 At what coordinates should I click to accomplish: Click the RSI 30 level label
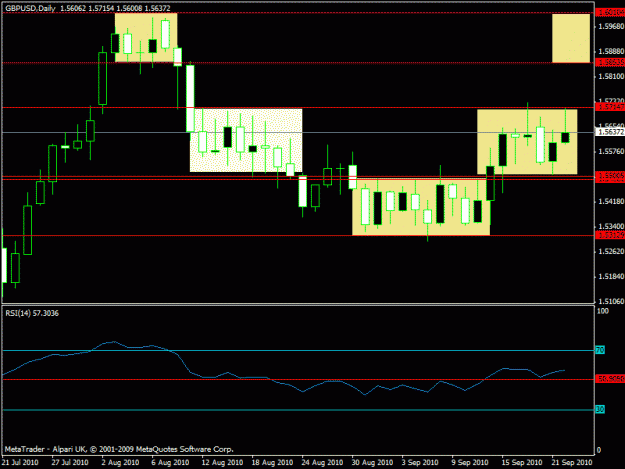(600, 409)
